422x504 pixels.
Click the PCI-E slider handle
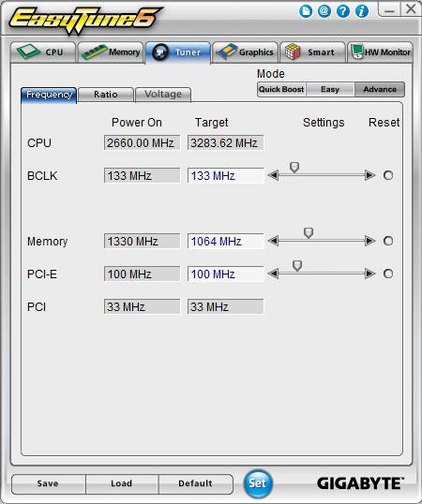[297, 266]
